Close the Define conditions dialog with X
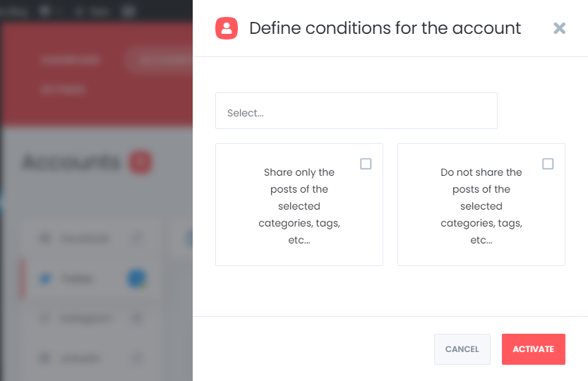The width and height of the screenshot is (588, 381). [x=559, y=28]
